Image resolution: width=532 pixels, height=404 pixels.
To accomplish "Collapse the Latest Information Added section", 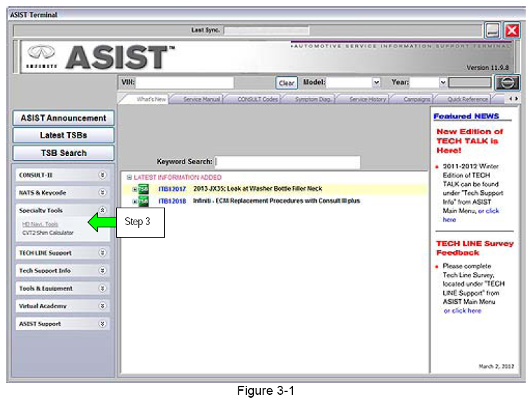I will click(129, 178).
